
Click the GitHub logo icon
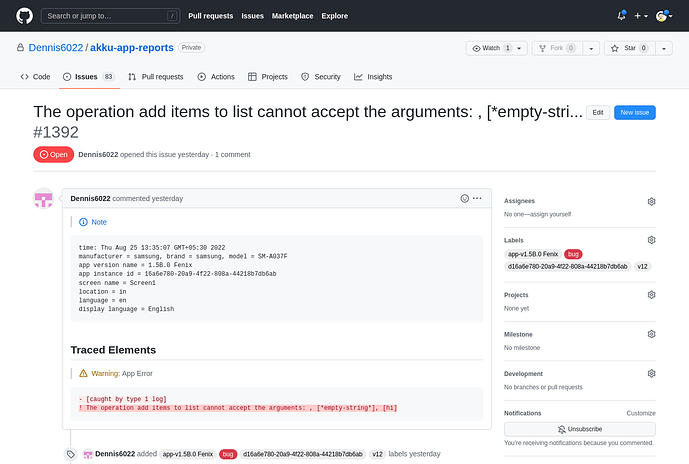(24, 16)
